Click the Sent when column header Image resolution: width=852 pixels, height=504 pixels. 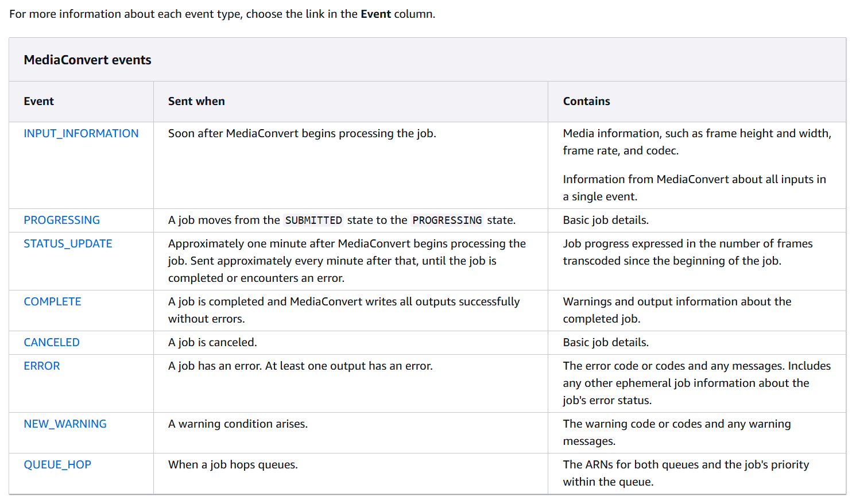[196, 101]
